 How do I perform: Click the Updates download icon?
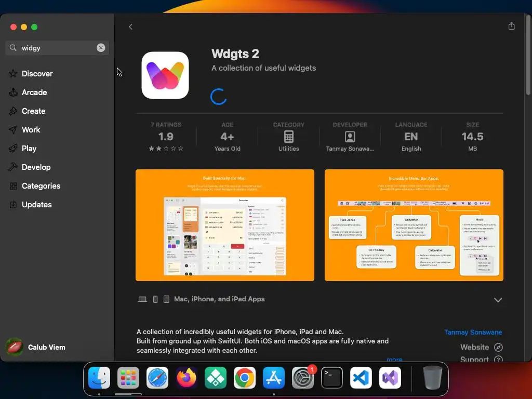tap(13, 205)
